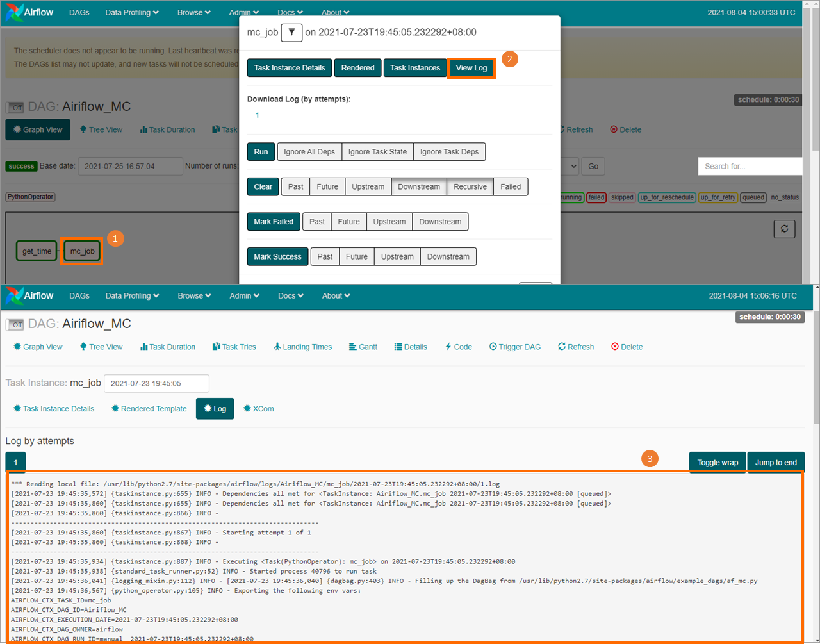Toggle Ignore Task Deps option
This screenshot has width=820, height=644.
point(450,152)
